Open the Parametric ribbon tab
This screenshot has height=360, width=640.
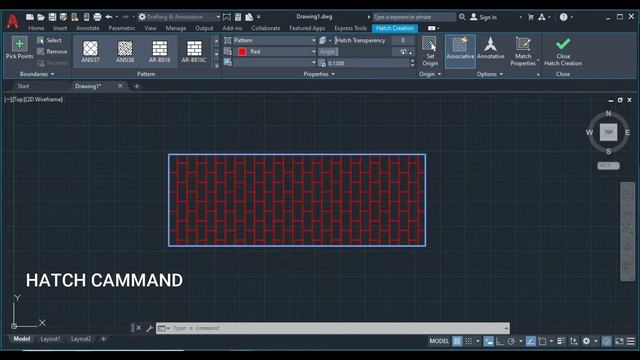(x=122, y=28)
